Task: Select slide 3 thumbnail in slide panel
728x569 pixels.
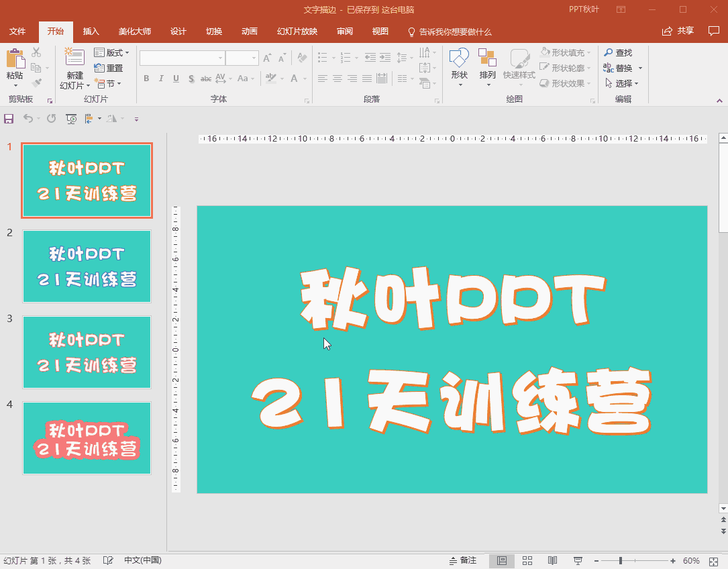Action: tap(87, 352)
